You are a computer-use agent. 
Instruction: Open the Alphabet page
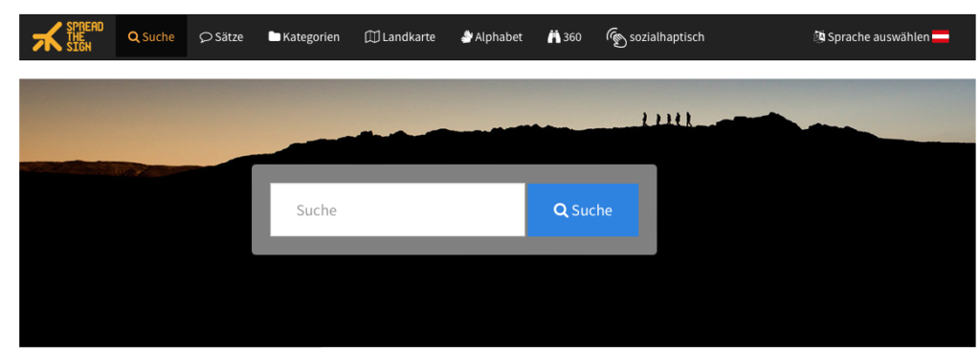[x=491, y=37]
